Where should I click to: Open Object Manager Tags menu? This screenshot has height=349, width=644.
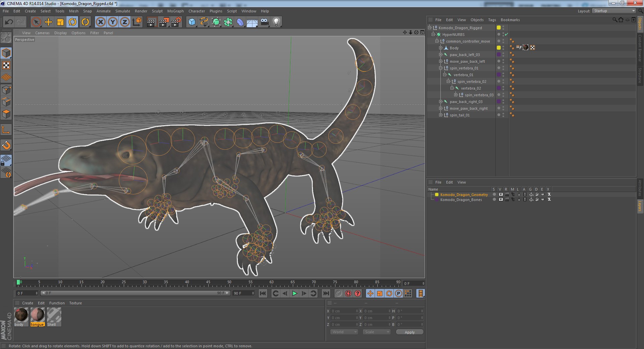[492, 20]
